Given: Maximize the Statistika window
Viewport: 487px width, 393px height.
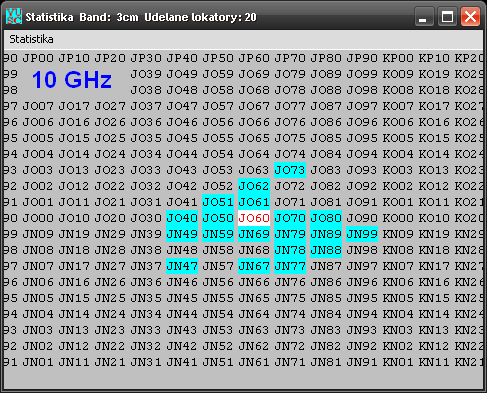Looking at the screenshot, I should pos(447,16).
